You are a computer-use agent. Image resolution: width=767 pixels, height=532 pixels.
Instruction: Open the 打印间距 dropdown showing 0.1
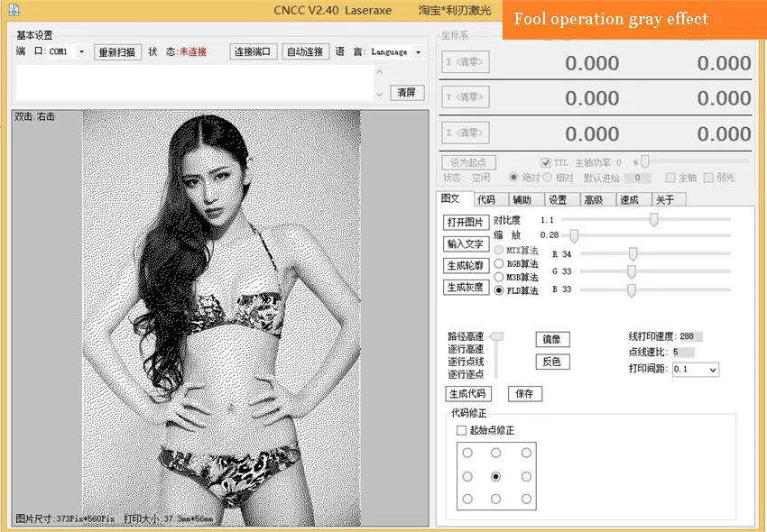pos(695,370)
